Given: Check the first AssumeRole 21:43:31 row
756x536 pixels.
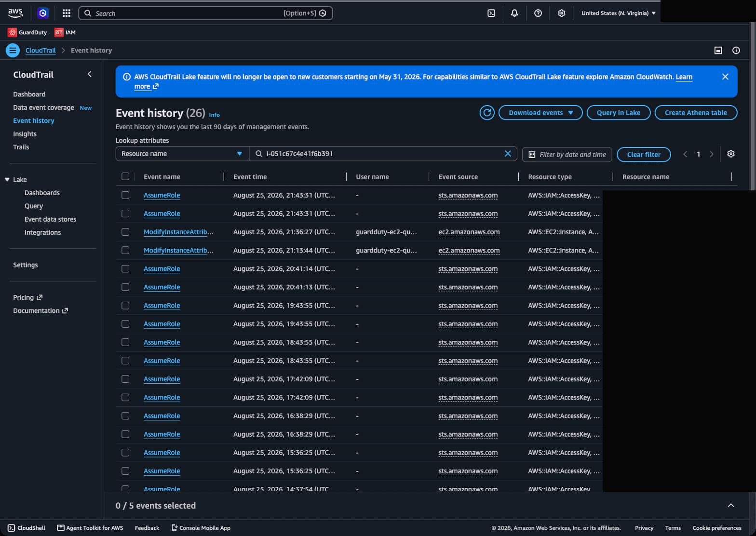Looking at the screenshot, I should (x=125, y=195).
